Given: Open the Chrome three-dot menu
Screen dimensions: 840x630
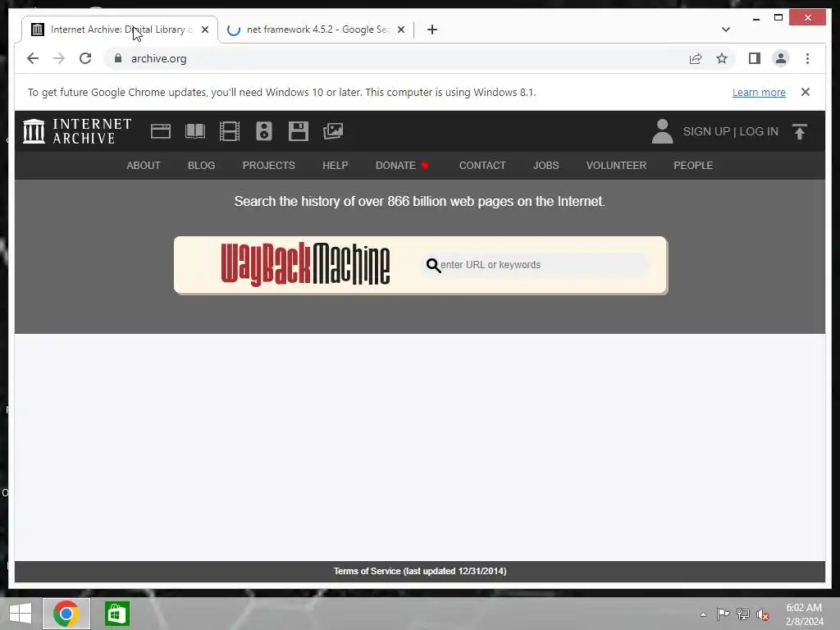Looking at the screenshot, I should click(x=807, y=58).
